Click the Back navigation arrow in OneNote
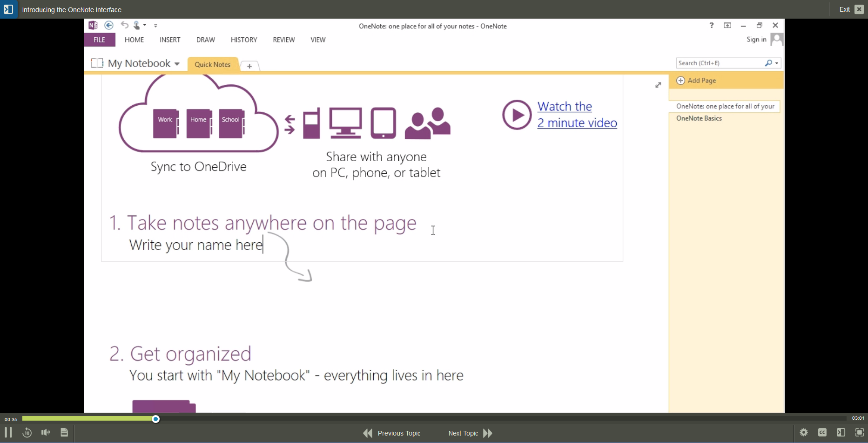This screenshot has height=443, width=868. click(x=109, y=25)
